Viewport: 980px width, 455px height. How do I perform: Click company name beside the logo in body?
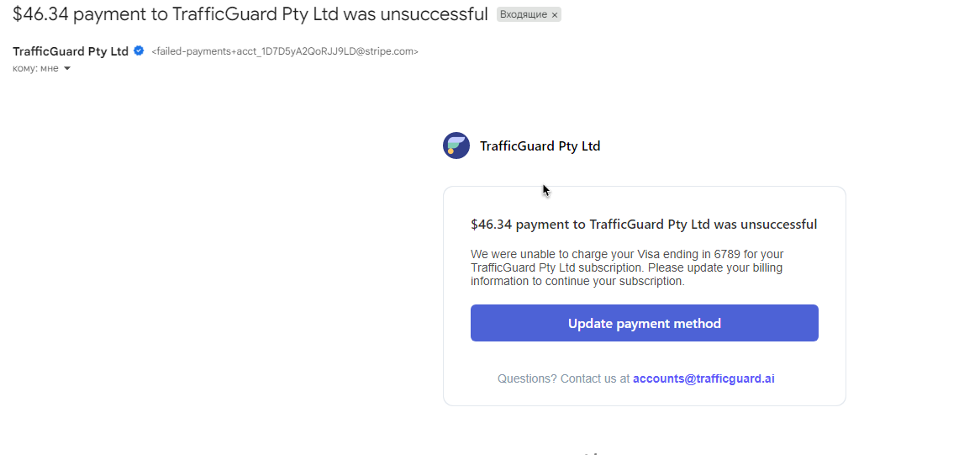(x=540, y=146)
